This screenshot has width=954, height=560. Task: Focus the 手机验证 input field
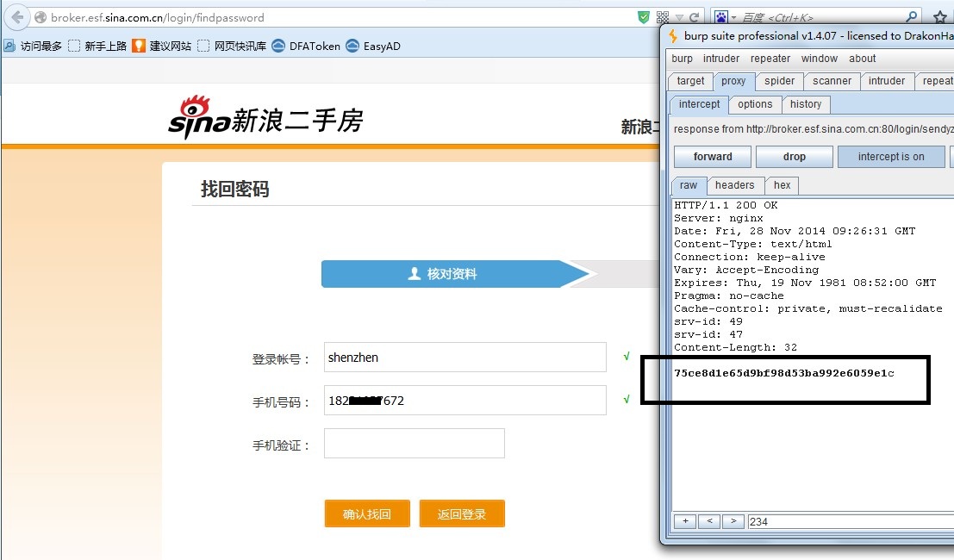pyautogui.click(x=415, y=443)
